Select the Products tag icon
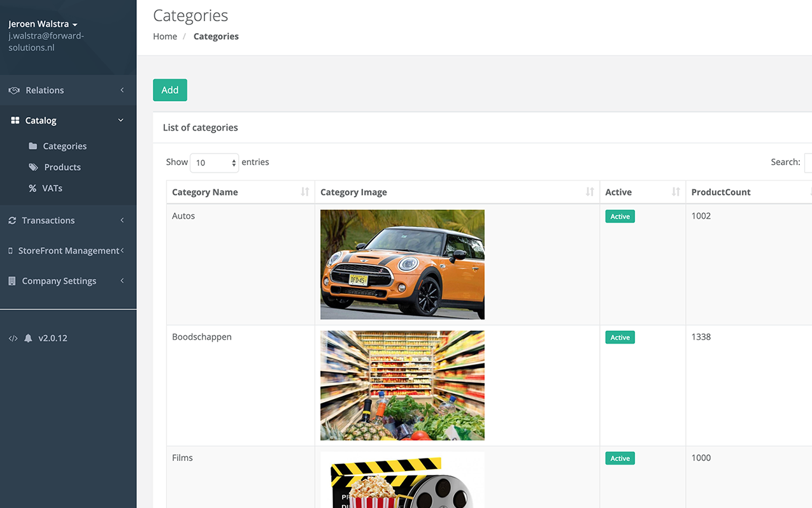Viewport: 812px width, 508px height. pos(32,167)
